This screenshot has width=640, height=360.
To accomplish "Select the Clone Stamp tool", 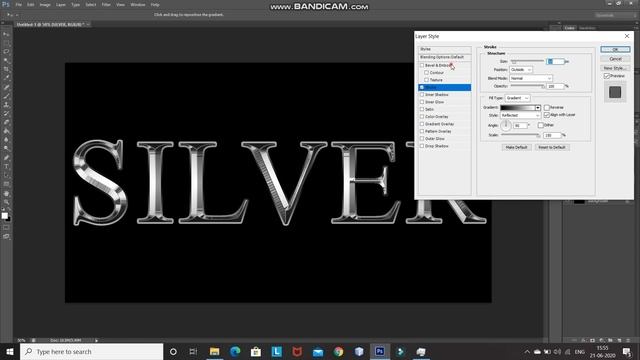I will pyautogui.click(x=6, y=105).
